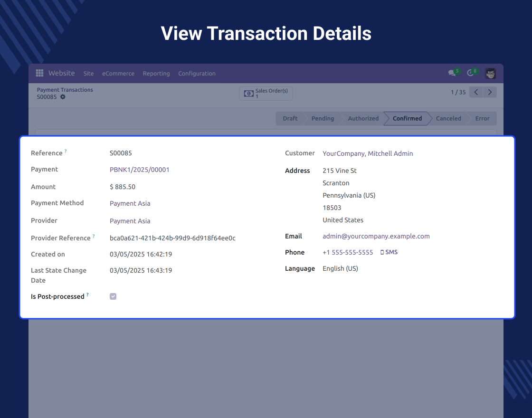The image size is (532, 418).
Task: Click the created on date 16:42:19
Action: pos(141,255)
